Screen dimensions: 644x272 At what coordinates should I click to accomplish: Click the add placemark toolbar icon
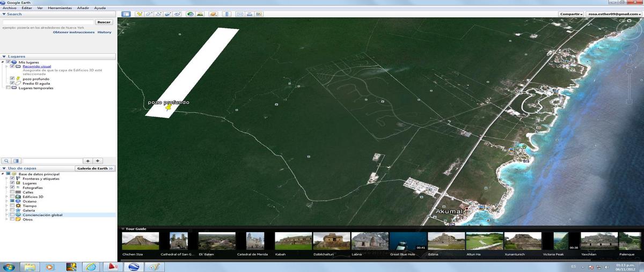140,14
